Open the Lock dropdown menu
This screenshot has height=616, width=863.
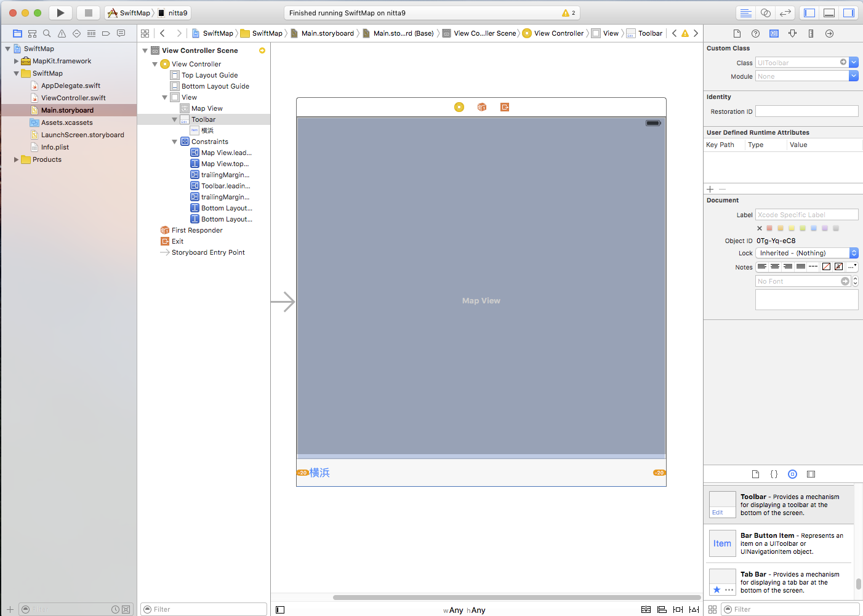coord(806,253)
